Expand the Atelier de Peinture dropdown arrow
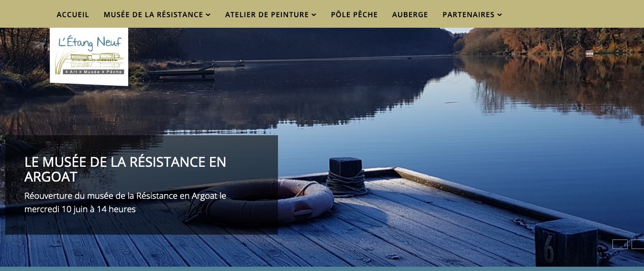Screen dimensions: 644x271 click(x=314, y=15)
